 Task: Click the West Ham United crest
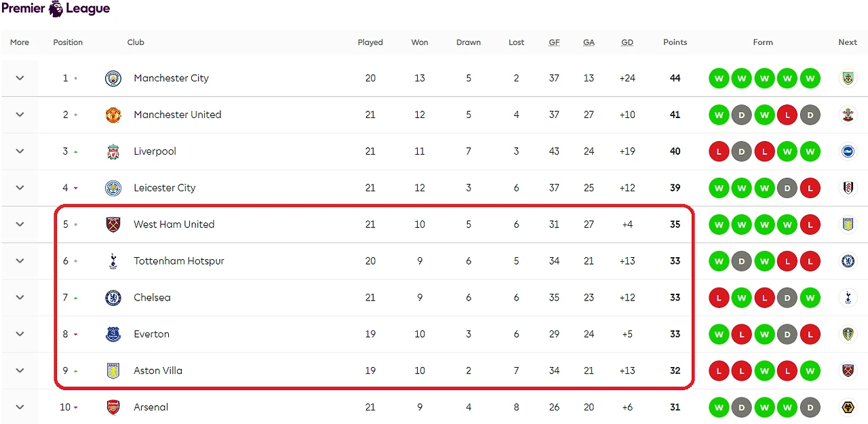[113, 225]
